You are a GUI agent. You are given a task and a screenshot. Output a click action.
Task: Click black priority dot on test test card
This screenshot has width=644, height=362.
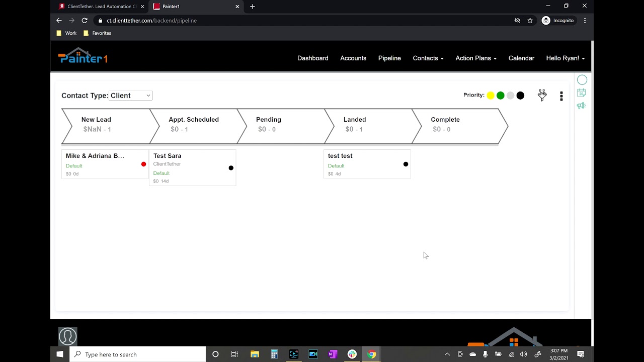(x=406, y=164)
